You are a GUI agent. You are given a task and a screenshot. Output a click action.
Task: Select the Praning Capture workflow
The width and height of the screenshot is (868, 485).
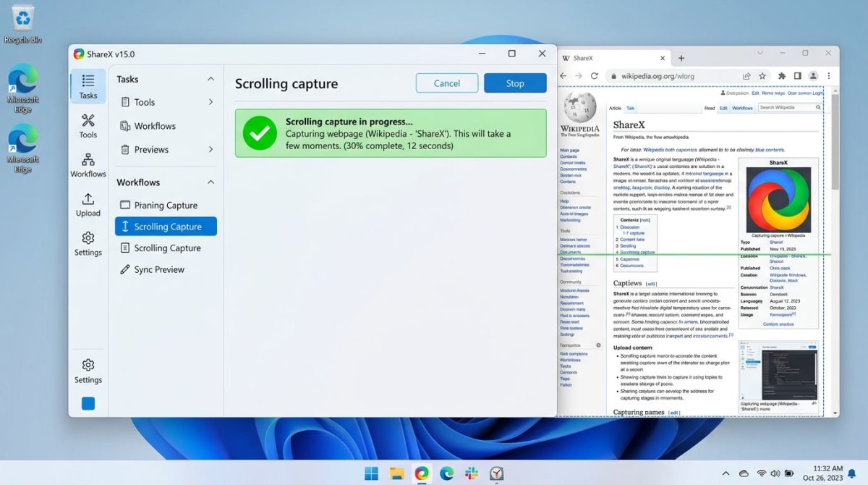point(166,205)
